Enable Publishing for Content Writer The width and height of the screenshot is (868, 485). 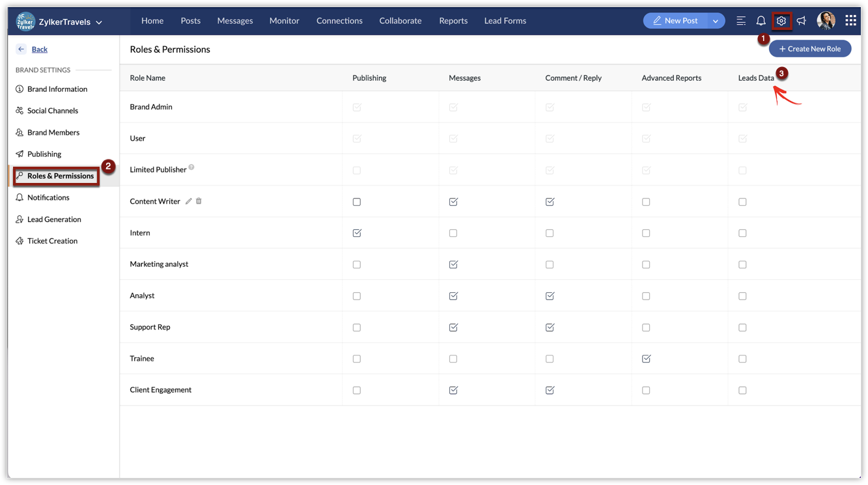(357, 202)
